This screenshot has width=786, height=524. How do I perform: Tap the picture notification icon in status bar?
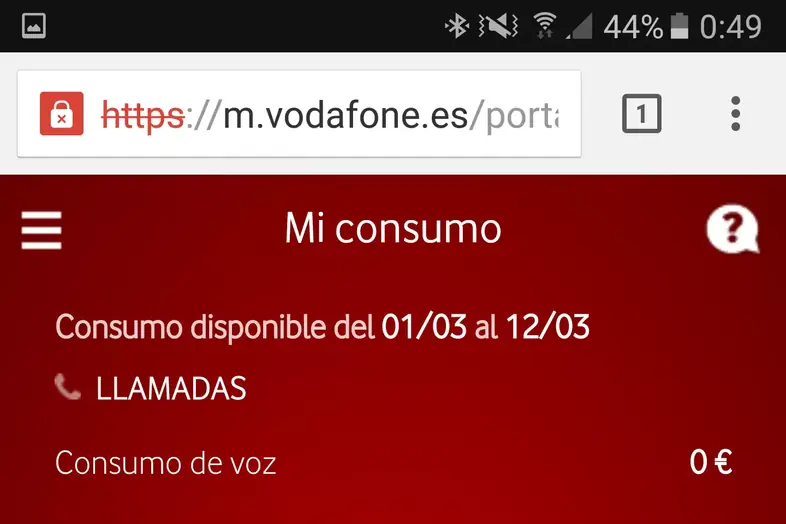tap(34, 26)
